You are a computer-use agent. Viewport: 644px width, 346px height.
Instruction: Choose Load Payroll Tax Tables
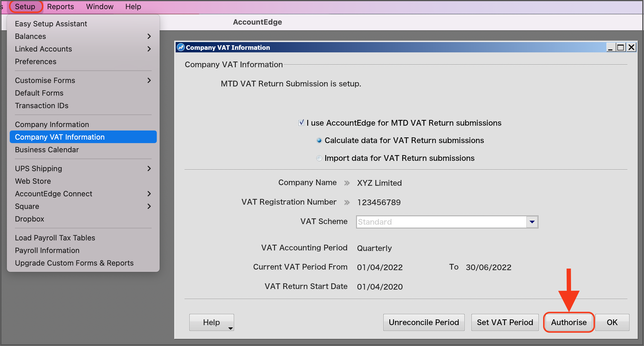[83, 238]
